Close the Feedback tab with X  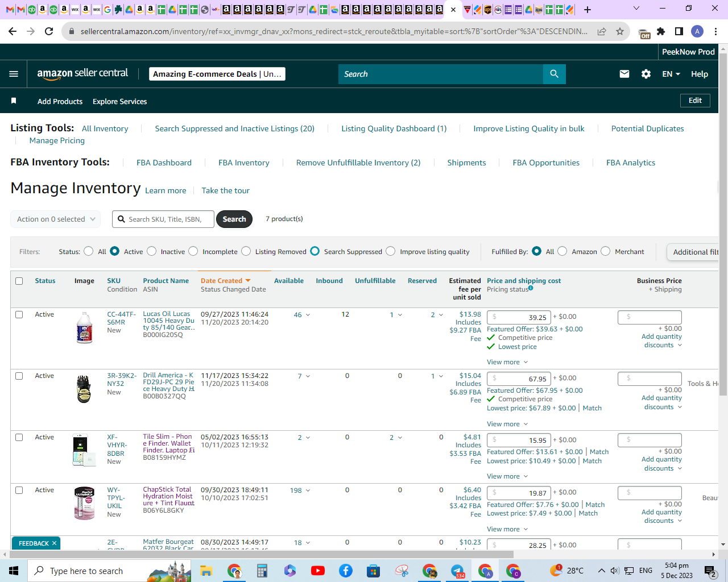click(55, 543)
